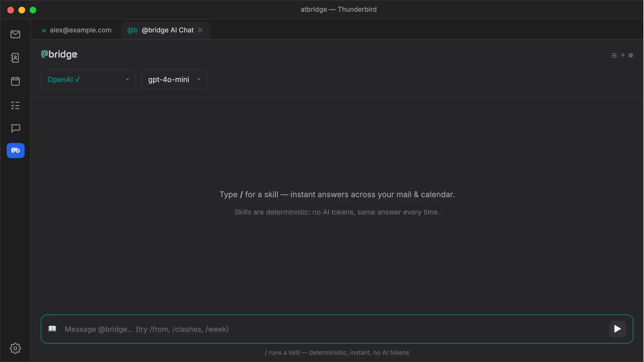
Task: Close the @bridge AI Chat tab
Action: click(x=200, y=30)
